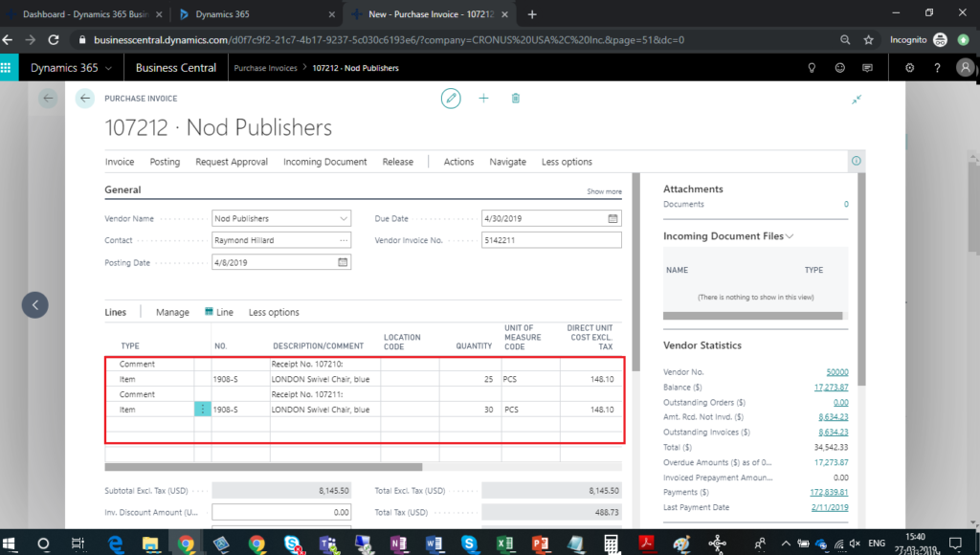
Task: Click the browser address bar URL
Action: pos(389,40)
